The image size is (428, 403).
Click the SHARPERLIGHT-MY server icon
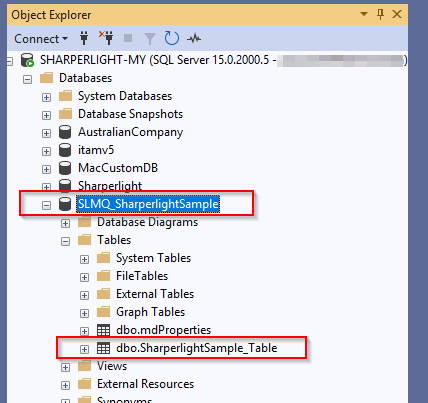[27, 60]
